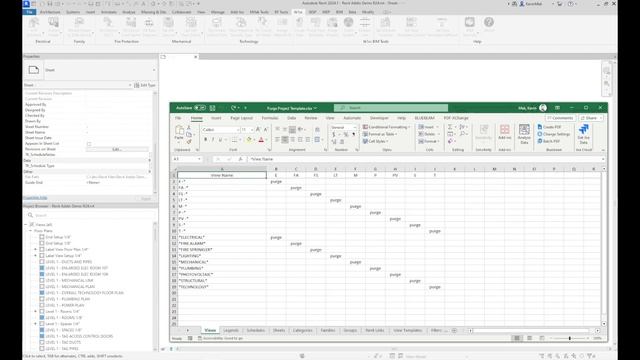Click the yellow Fill Color icon
The width and height of the screenshot is (640, 360).
point(249,140)
